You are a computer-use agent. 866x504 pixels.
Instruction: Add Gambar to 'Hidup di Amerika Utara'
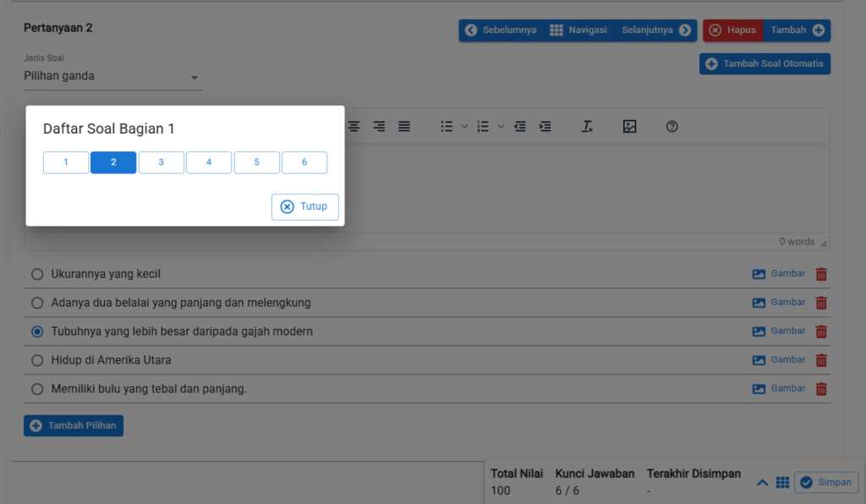tap(779, 360)
